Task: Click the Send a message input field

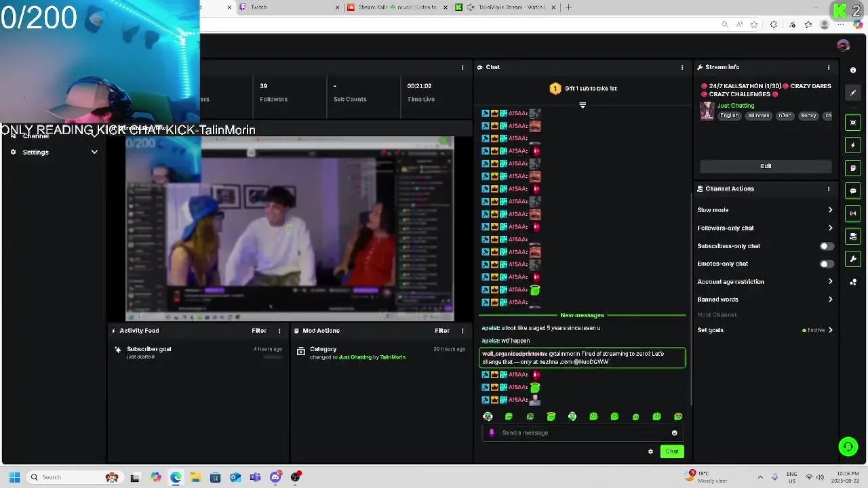Action: 583,432
